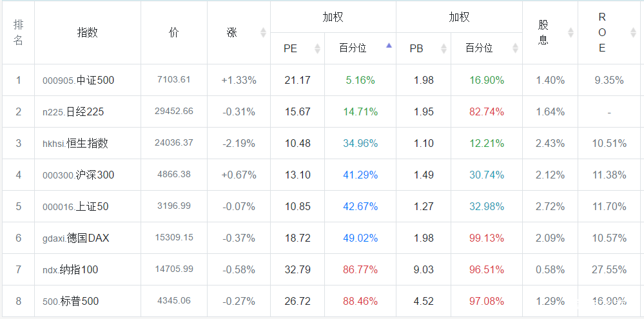Click dividend yield 1.40%
644x319 pixels.
(x=551, y=80)
